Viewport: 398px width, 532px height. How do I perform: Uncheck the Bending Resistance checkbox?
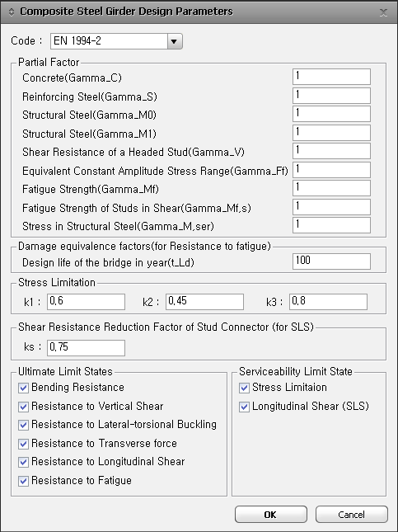click(23, 388)
